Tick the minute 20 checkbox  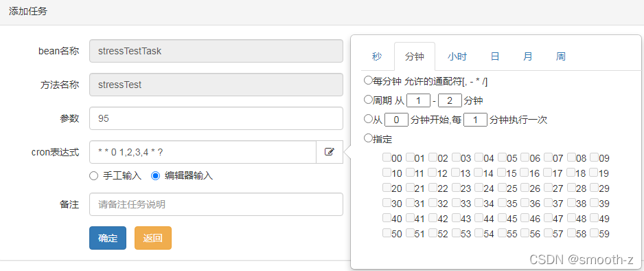[x=387, y=188]
